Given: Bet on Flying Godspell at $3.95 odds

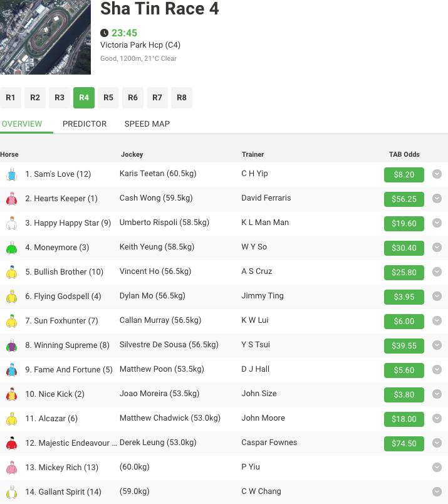Looking at the screenshot, I should [404, 297].
